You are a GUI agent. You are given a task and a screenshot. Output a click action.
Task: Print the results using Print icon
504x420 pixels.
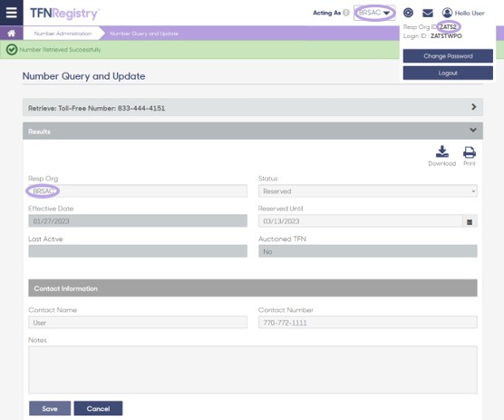pyautogui.click(x=470, y=156)
